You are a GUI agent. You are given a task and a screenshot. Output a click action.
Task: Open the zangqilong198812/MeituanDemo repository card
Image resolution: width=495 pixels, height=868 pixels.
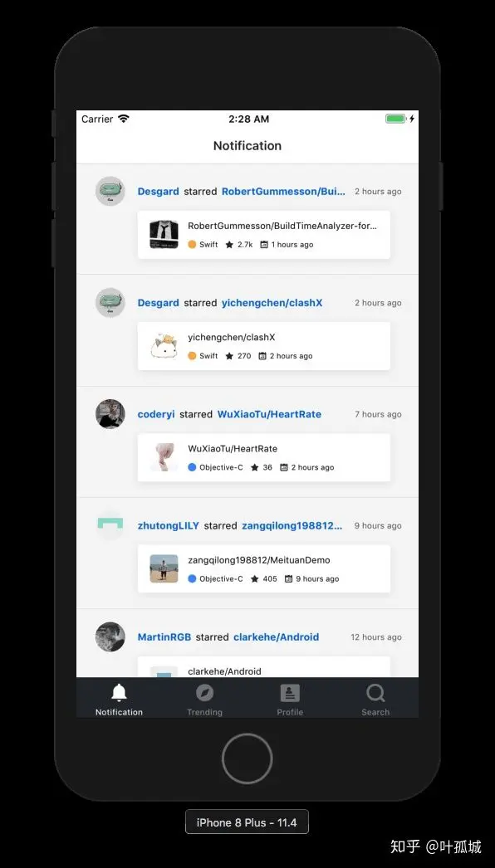264,569
